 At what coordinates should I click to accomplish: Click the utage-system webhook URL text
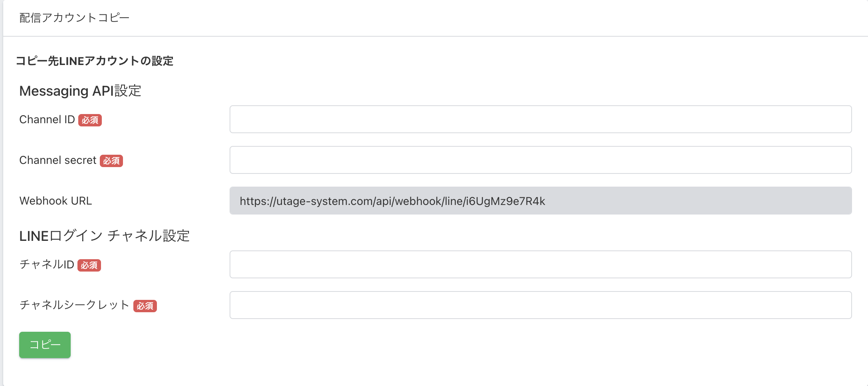point(392,201)
